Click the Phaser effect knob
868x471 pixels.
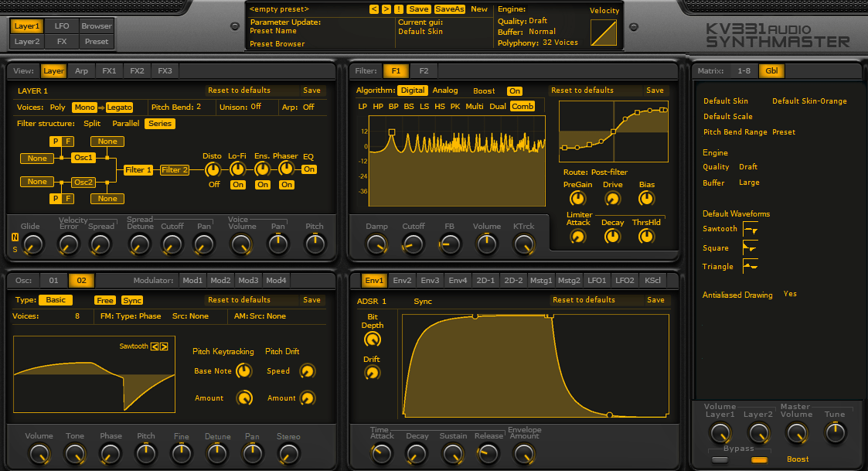(286, 169)
